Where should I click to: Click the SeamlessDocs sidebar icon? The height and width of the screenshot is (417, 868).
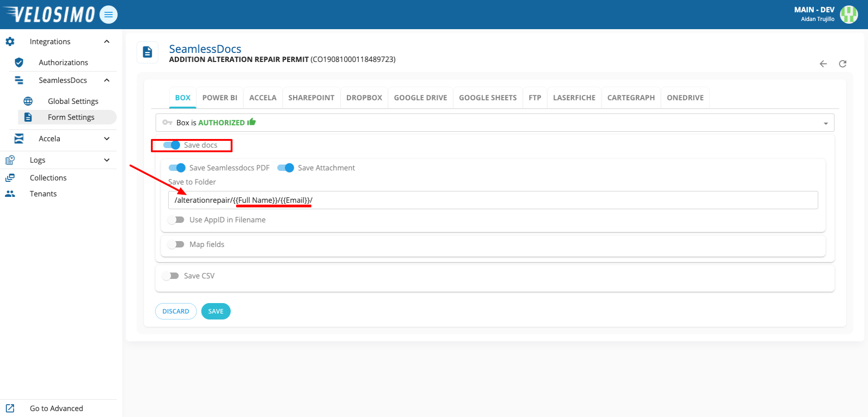[19, 80]
